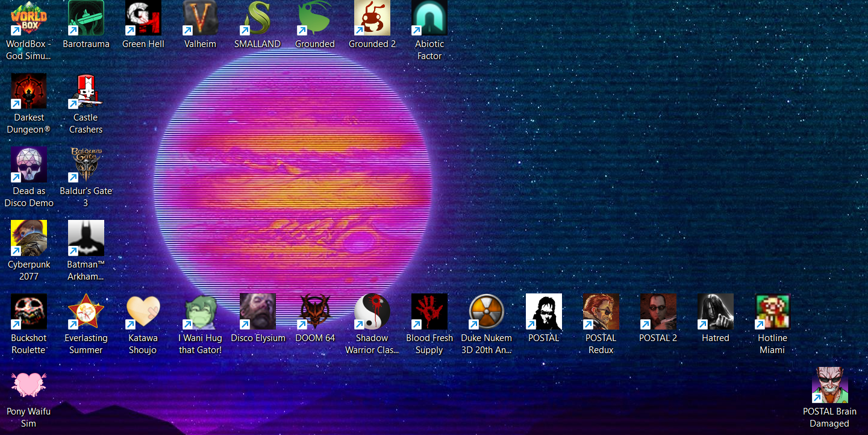Select the POSTAL Brain Damaged icon

pos(830,386)
